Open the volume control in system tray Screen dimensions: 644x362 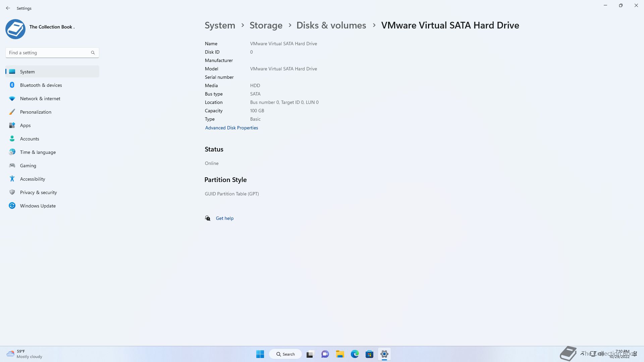point(601,354)
